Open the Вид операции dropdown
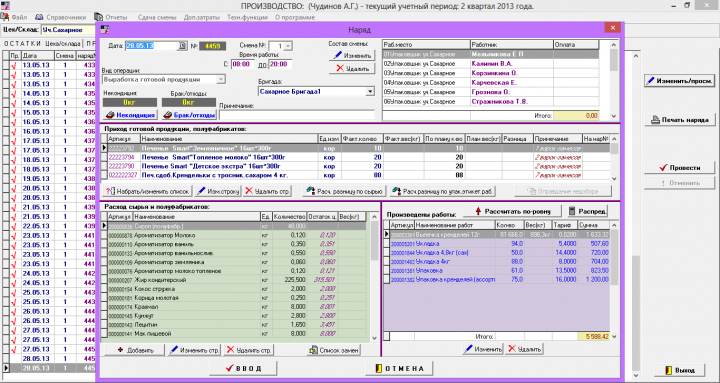Screen dimensions: 720x383 point(221,79)
